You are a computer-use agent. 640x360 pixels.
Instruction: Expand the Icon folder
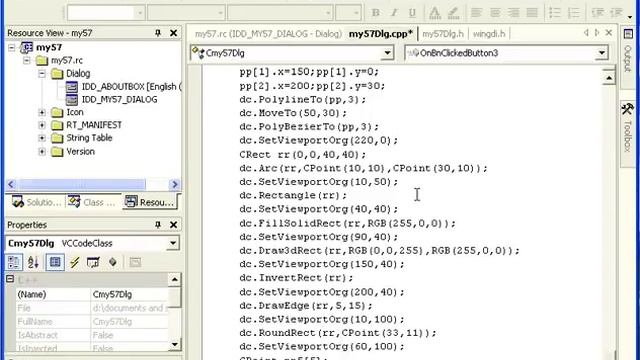(x=42, y=112)
